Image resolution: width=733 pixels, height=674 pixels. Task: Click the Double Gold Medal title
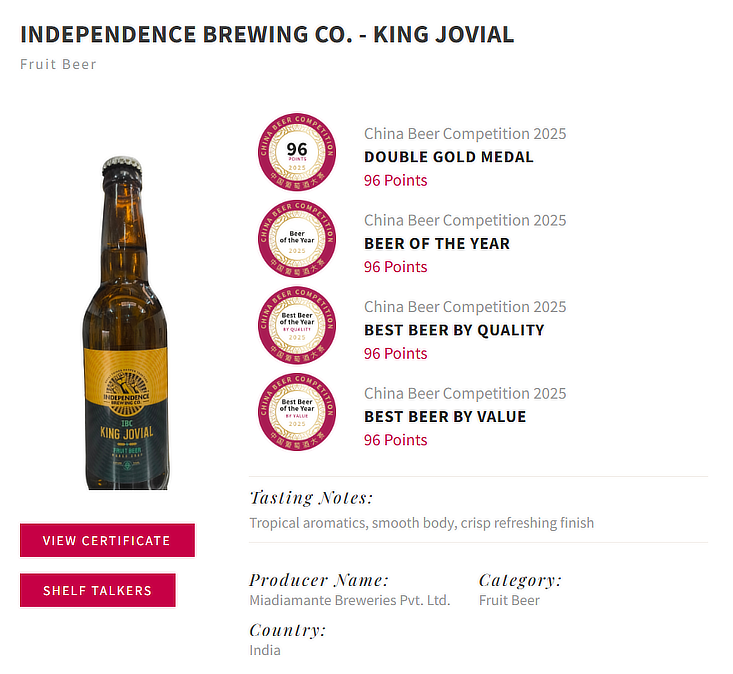[448, 157]
